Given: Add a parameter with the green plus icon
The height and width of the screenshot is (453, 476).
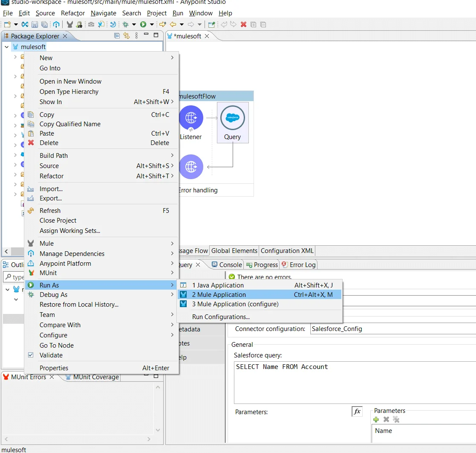Looking at the screenshot, I should (375, 420).
